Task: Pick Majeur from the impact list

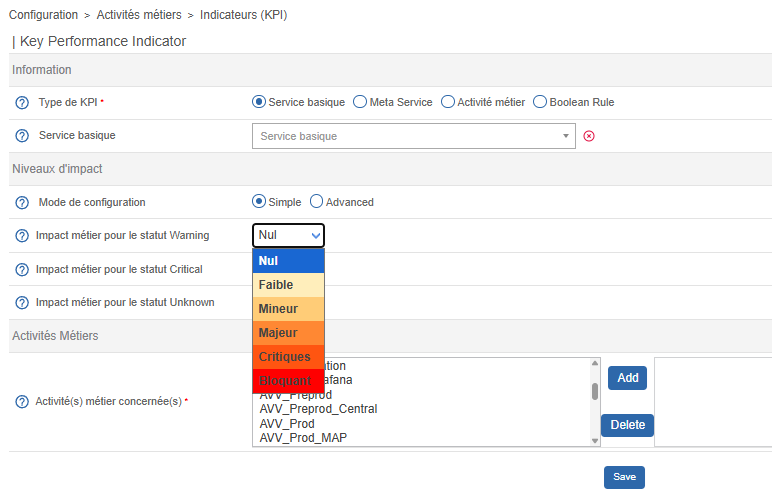Action: coord(288,333)
